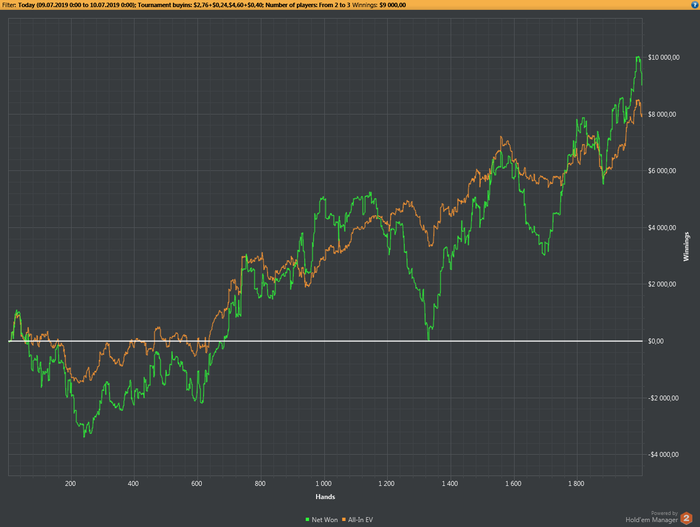Viewport: 700px width, 527px height.
Task: Click the orange All-In EV peak near hand 1 560
Action: click(501, 137)
